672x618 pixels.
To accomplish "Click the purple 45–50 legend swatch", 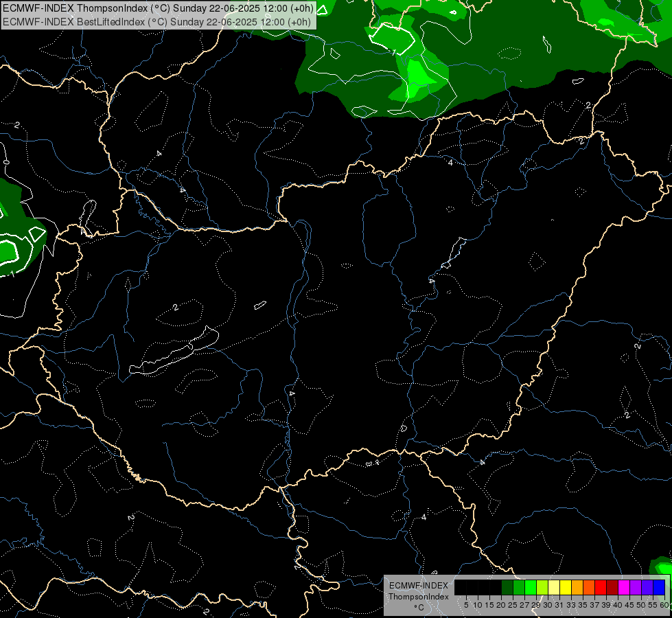I will [x=636, y=587].
